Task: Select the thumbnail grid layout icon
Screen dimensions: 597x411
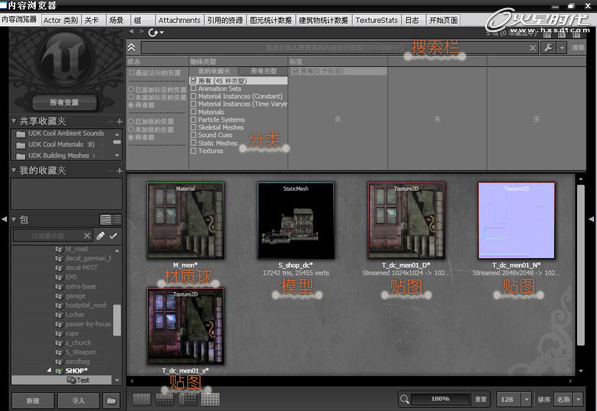Action: click(210, 400)
